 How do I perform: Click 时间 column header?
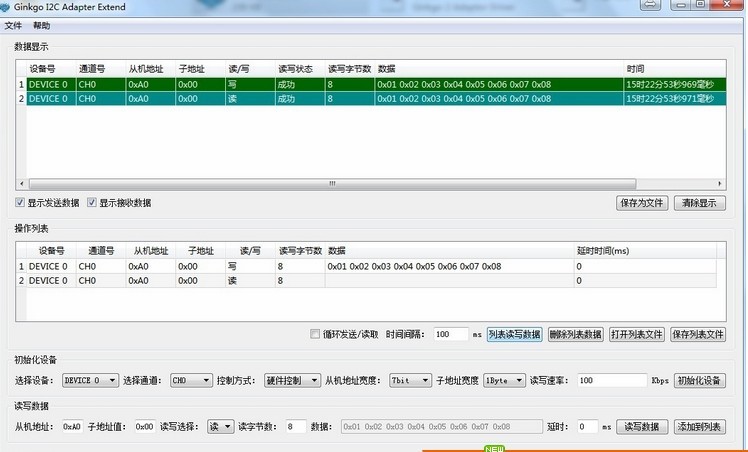point(675,69)
